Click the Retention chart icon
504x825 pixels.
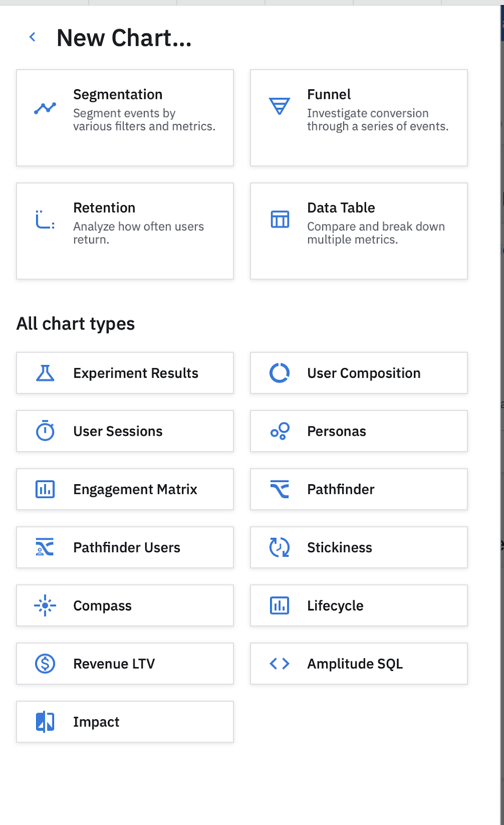pos(45,220)
